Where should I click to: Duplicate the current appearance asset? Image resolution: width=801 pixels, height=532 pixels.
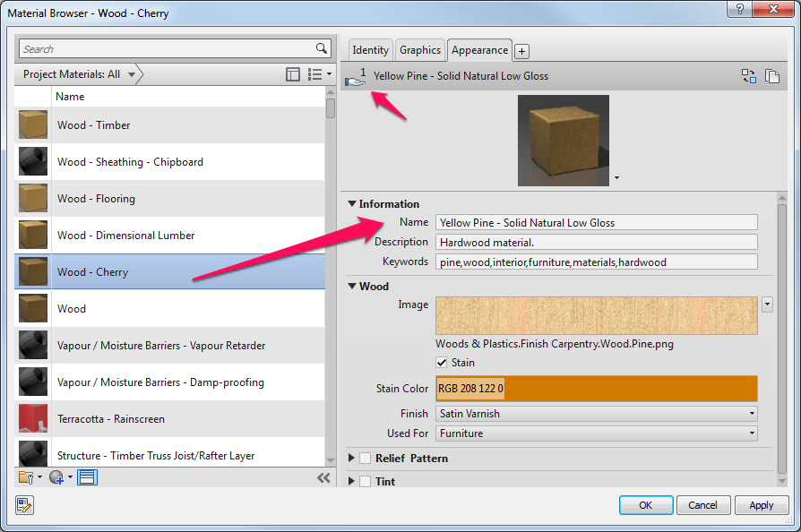click(x=772, y=77)
